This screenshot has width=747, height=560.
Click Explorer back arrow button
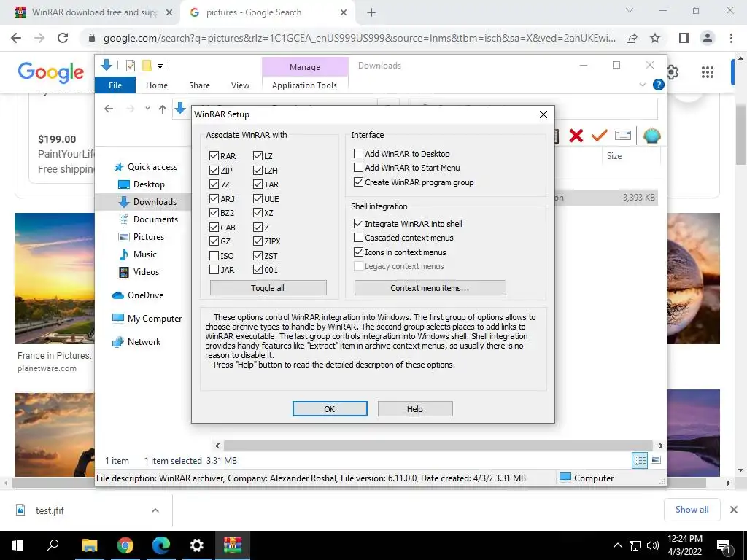[109, 109]
